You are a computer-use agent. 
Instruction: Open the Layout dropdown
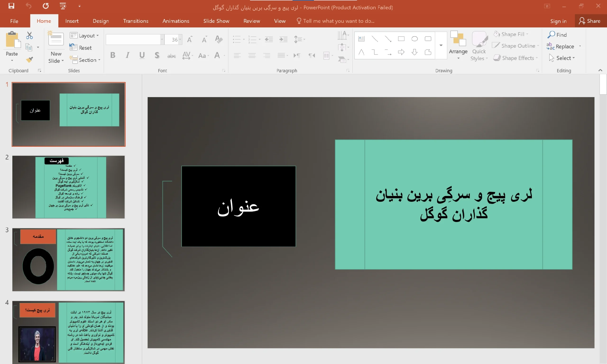click(x=84, y=36)
